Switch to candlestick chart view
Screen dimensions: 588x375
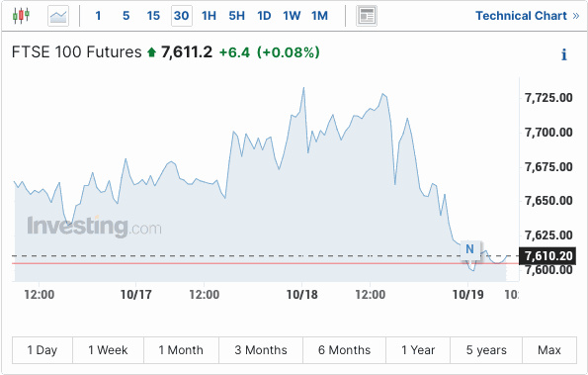click(21, 16)
